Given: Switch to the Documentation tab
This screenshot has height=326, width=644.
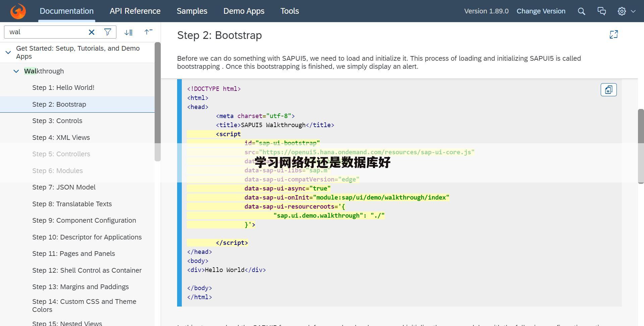Looking at the screenshot, I should (x=66, y=11).
